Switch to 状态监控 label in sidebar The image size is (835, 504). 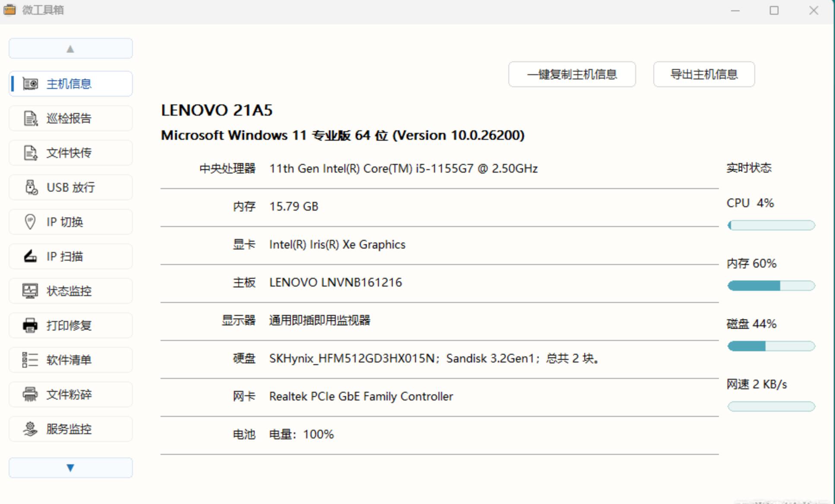tap(69, 291)
